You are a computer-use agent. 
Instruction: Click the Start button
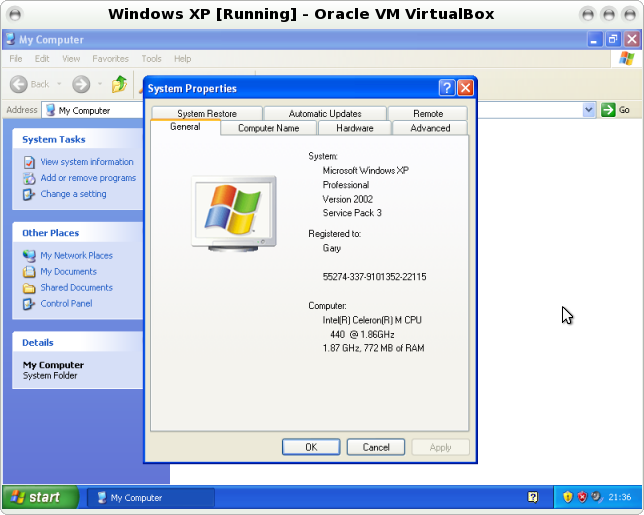(x=40, y=497)
